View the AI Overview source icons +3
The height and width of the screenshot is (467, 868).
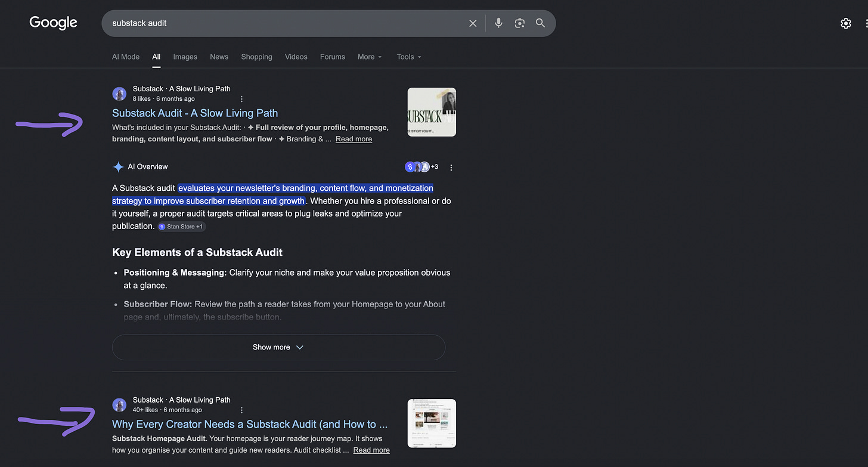coord(421,167)
